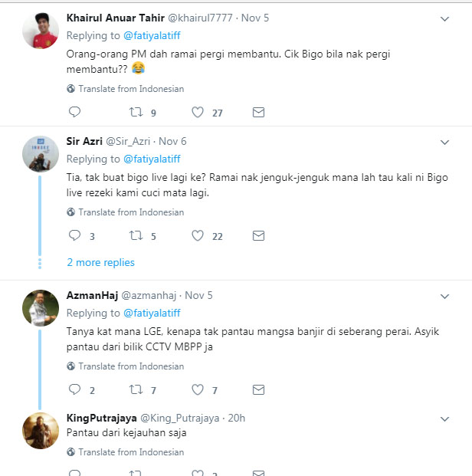This screenshot has width=472, height=476.
Task: Expand the options menu on AzmanHaj's tweet
Action: 444,296
